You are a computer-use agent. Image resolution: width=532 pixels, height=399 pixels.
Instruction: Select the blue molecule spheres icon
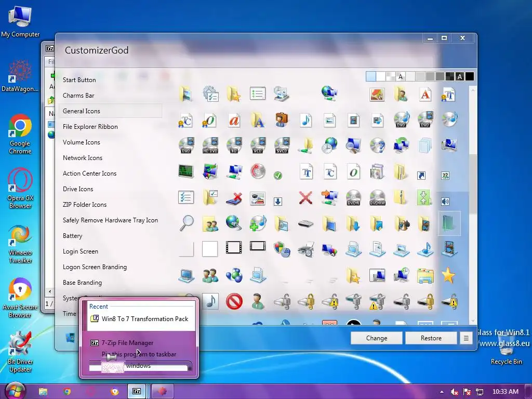(x=234, y=275)
